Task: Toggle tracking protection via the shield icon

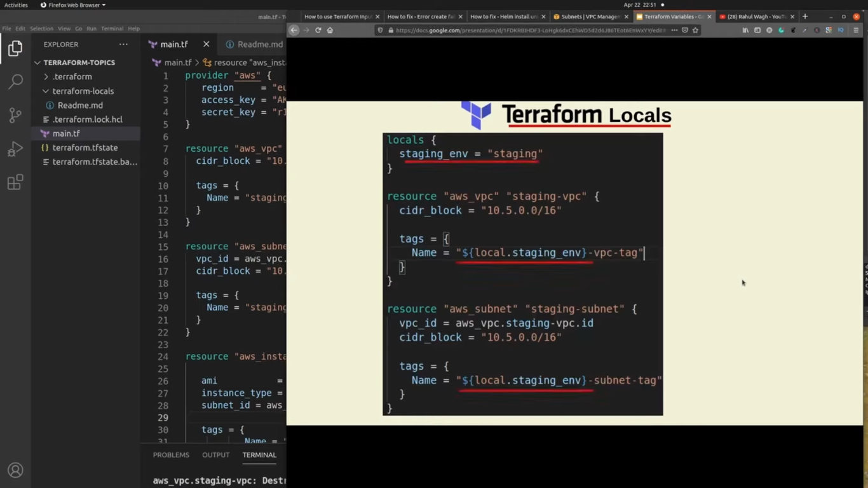Action: click(x=379, y=30)
